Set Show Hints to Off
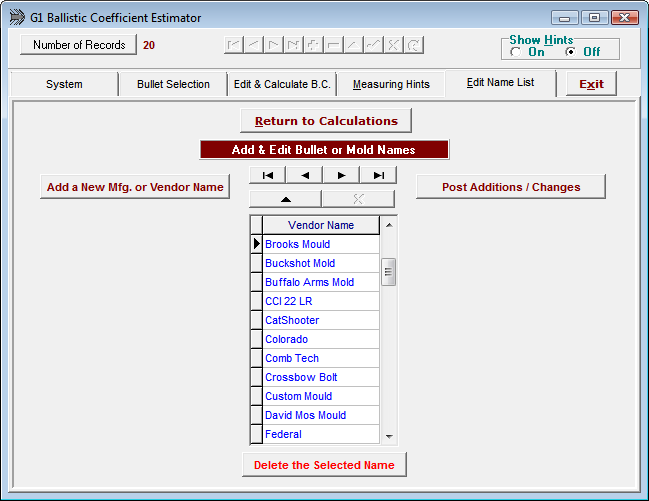This screenshot has height=501, width=649. [x=571, y=52]
